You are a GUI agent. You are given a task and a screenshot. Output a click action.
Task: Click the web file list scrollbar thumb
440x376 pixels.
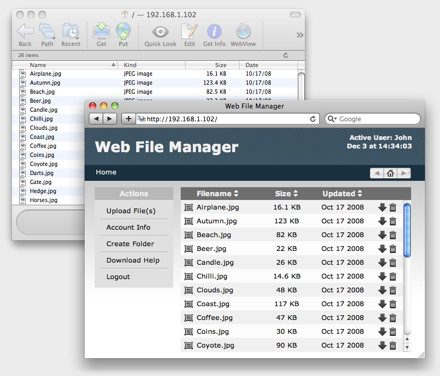tap(407, 230)
